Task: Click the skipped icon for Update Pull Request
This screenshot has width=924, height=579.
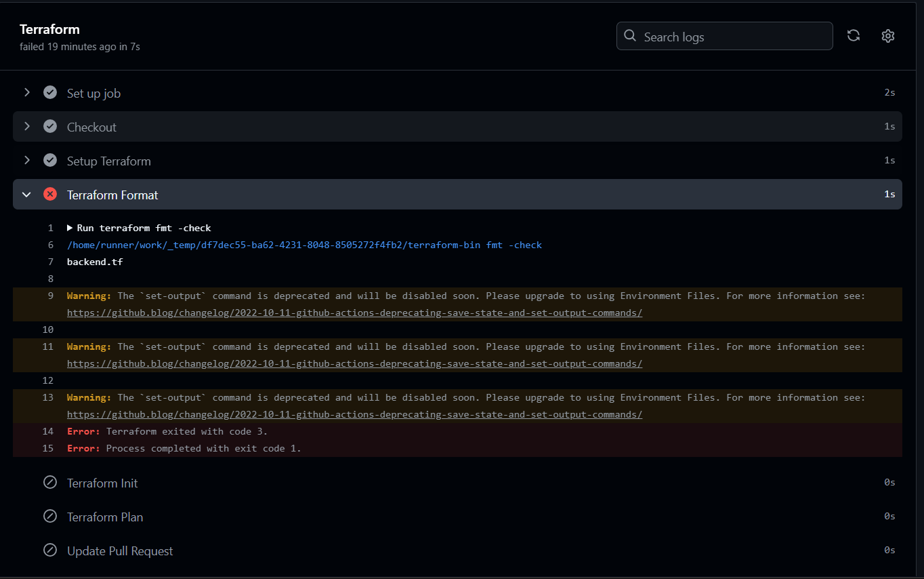Action: pyautogui.click(x=50, y=550)
